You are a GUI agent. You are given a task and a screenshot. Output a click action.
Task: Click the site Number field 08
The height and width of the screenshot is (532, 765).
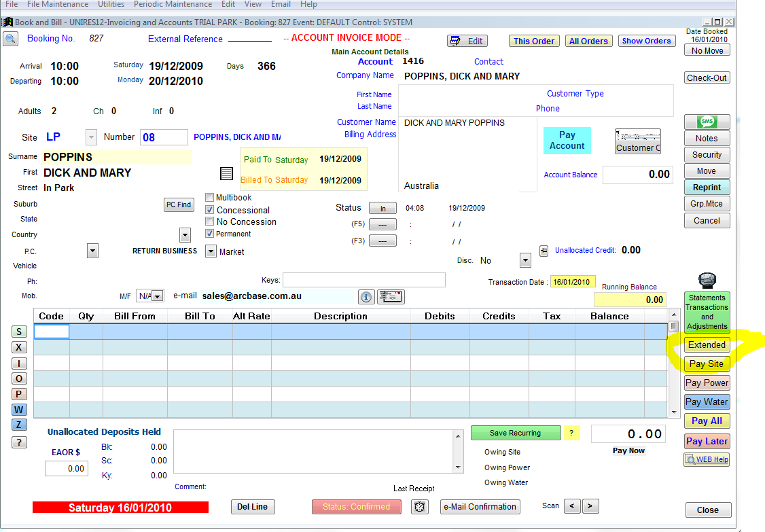coord(164,137)
